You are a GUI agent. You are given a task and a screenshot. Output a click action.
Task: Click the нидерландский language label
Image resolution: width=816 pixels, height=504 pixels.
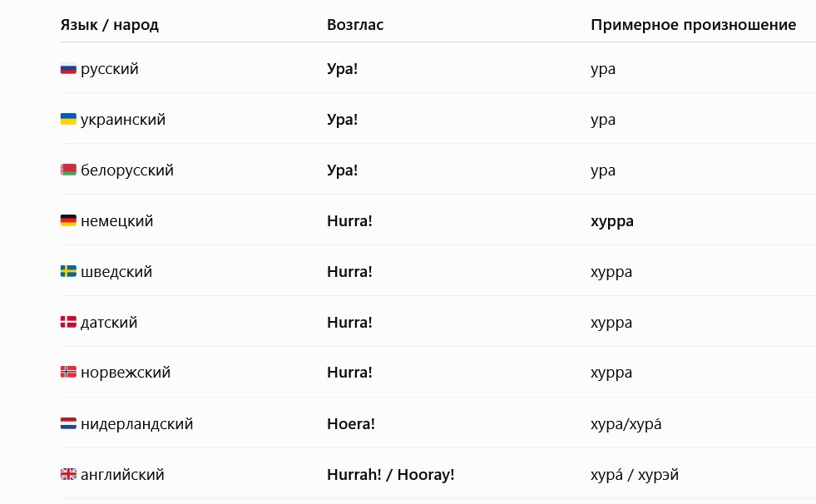click(x=137, y=424)
